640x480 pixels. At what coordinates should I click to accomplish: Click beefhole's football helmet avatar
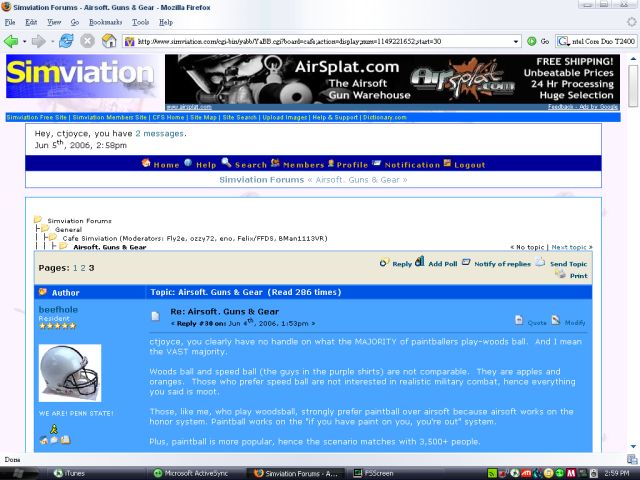click(69, 373)
